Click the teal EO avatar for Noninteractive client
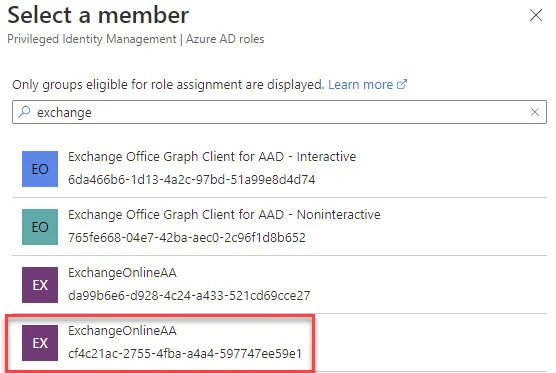The width and height of the screenshot is (556, 373). 40,227
